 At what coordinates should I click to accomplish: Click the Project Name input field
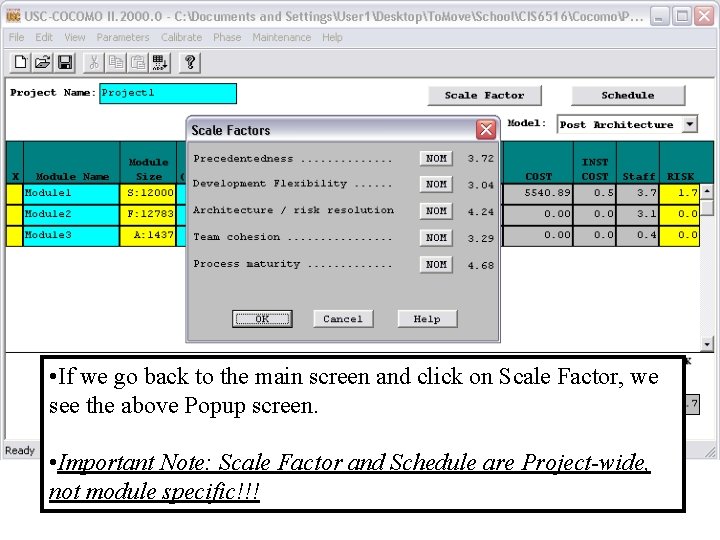(x=168, y=93)
